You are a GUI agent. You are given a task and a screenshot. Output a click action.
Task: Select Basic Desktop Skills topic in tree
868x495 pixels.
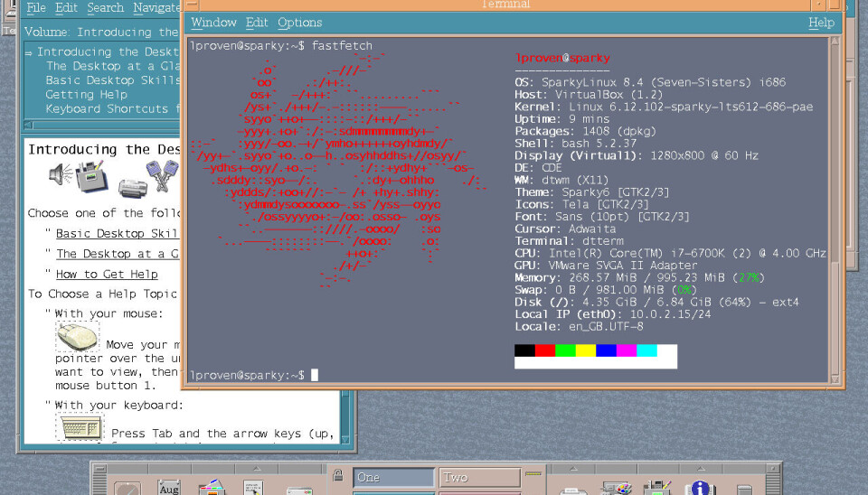112,80
